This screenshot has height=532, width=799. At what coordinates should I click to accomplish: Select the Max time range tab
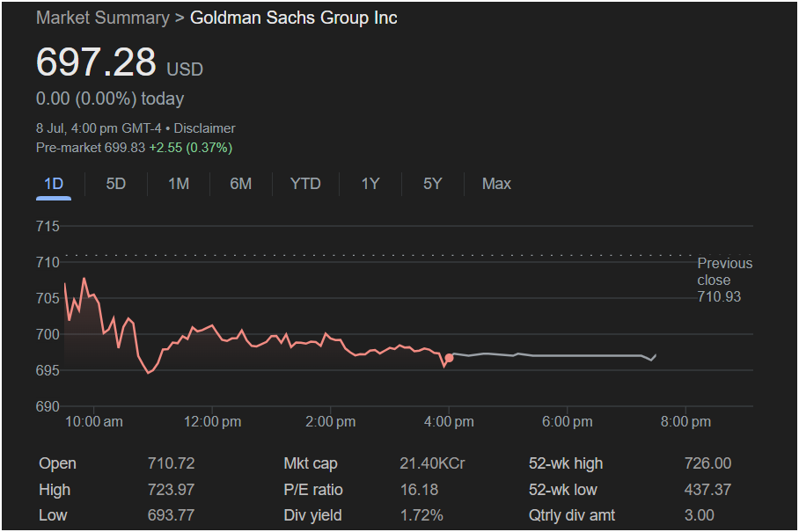[496, 184]
